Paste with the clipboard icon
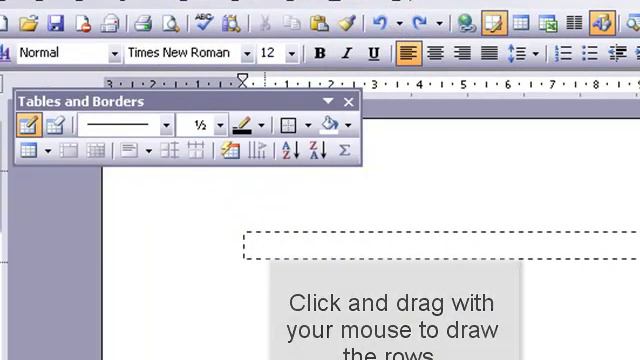The height and width of the screenshot is (360, 640). pyautogui.click(x=319, y=23)
